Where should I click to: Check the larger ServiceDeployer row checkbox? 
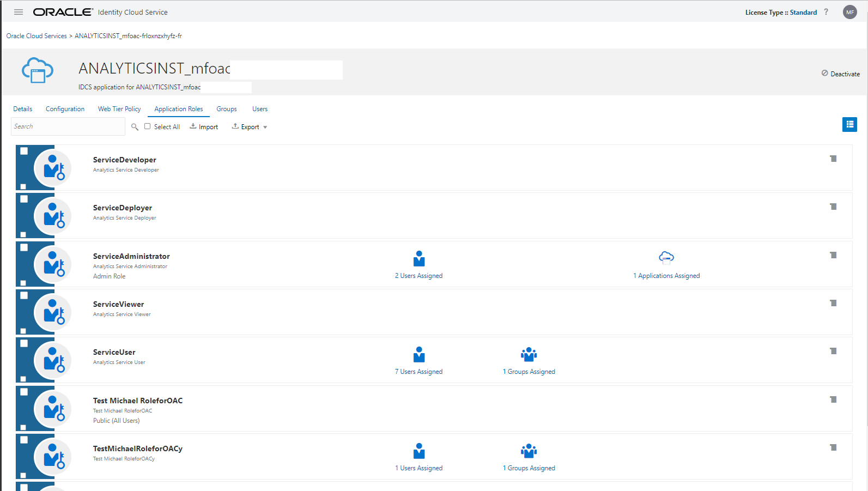point(24,199)
